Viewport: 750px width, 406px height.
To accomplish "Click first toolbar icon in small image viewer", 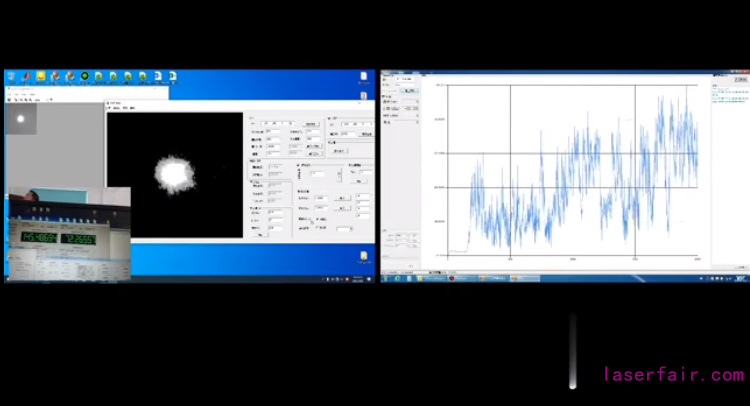I will coord(10,99).
